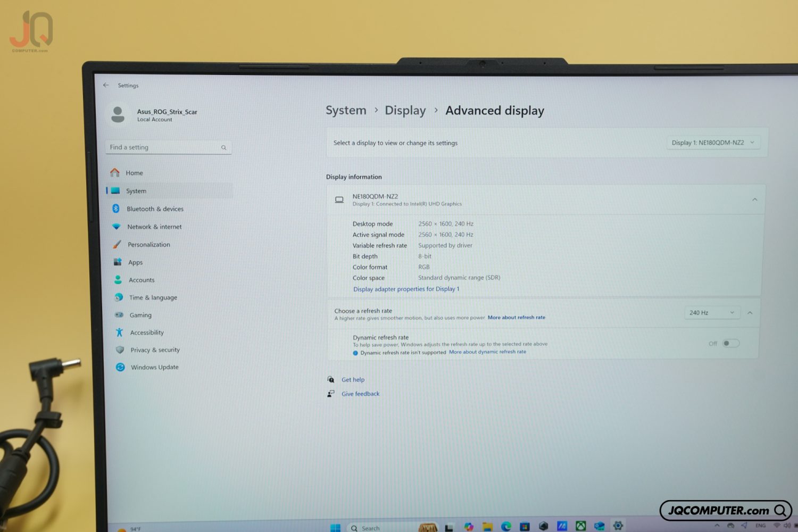Screen dimensions: 798x532
Task: Open File Explorer from the taskbar
Action: point(487,527)
